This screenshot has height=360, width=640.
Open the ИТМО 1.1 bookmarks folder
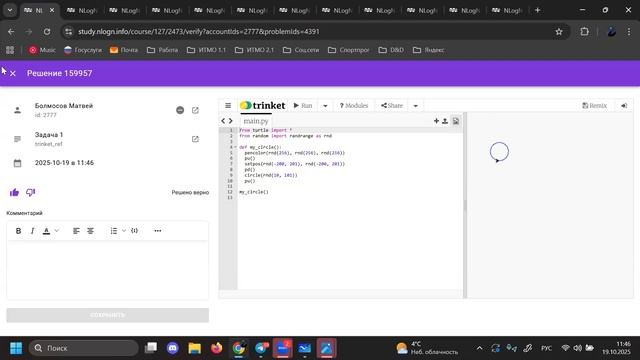coord(207,50)
